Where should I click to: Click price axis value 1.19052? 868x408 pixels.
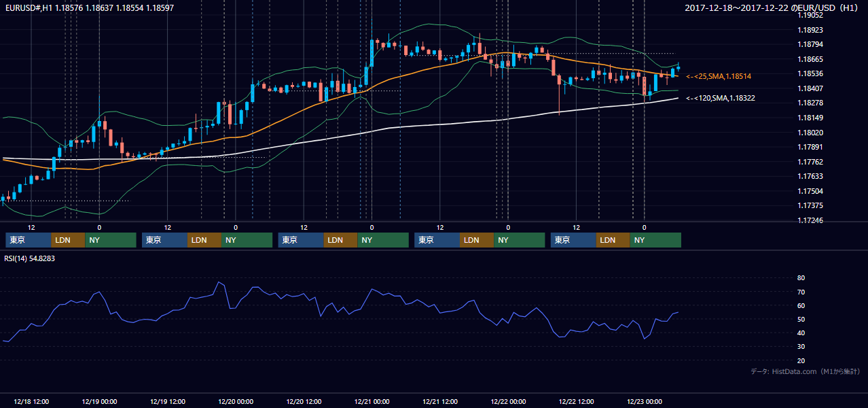point(810,15)
